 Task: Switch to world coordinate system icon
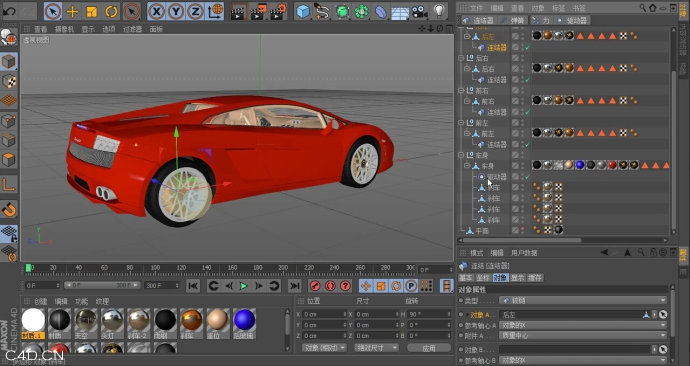(215, 11)
